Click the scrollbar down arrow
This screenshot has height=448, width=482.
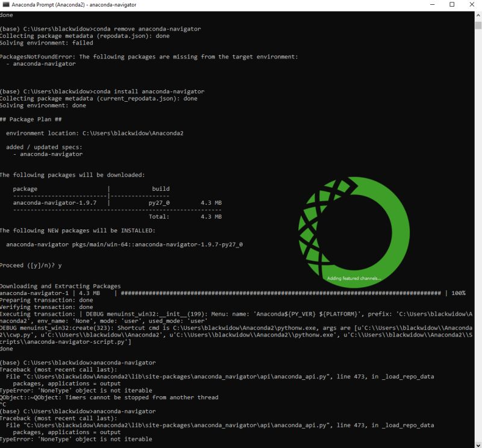click(x=478, y=444)
